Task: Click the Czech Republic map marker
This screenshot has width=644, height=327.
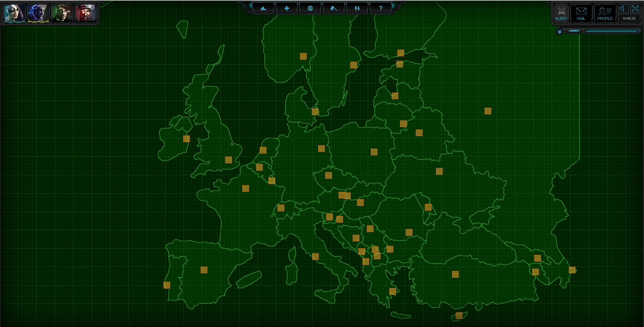Action: tap(329, 175)
